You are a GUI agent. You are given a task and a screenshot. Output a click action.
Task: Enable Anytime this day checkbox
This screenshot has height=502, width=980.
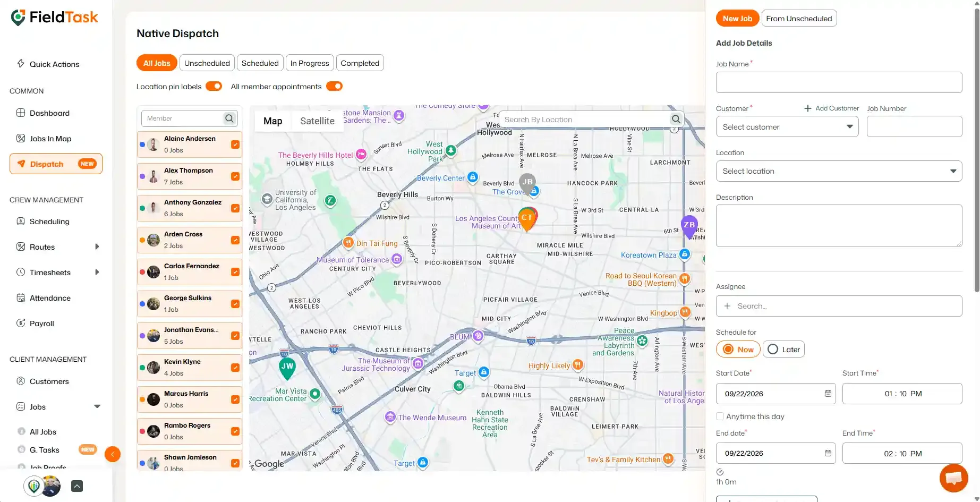[720, 416]
